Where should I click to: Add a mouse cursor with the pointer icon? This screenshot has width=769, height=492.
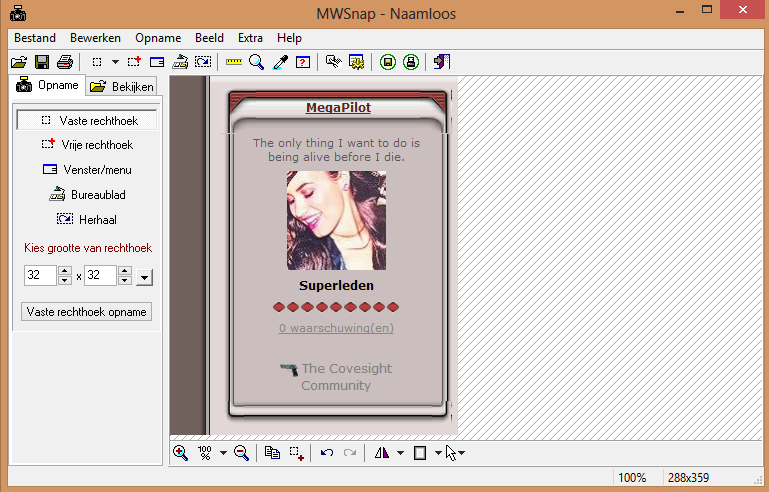pyautogui.click(x=451, y=453)
